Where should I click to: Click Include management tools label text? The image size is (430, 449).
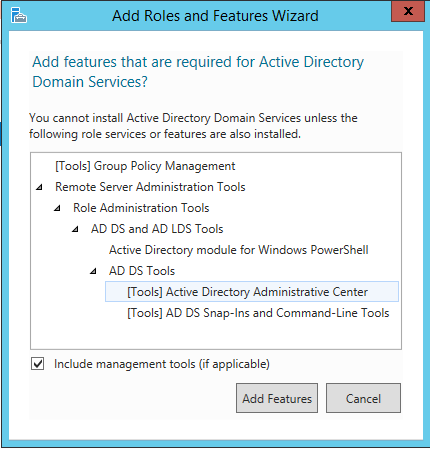pos(162,364)
